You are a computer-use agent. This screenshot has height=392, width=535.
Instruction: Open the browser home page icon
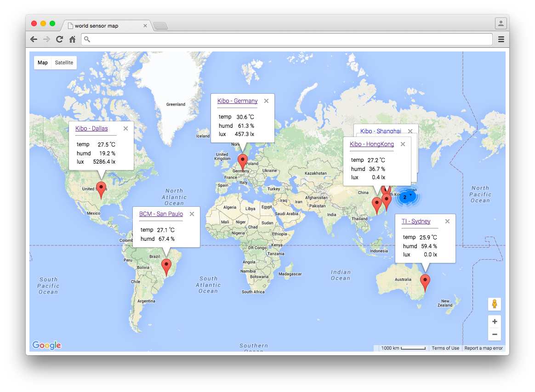(x=72, y=39)
